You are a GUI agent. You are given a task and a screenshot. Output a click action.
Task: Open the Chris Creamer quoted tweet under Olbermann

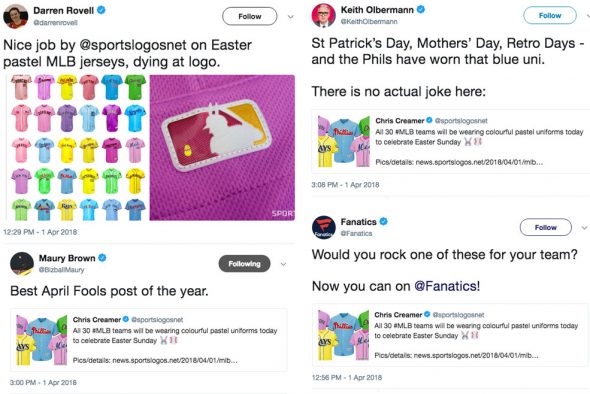click(451, 141)
